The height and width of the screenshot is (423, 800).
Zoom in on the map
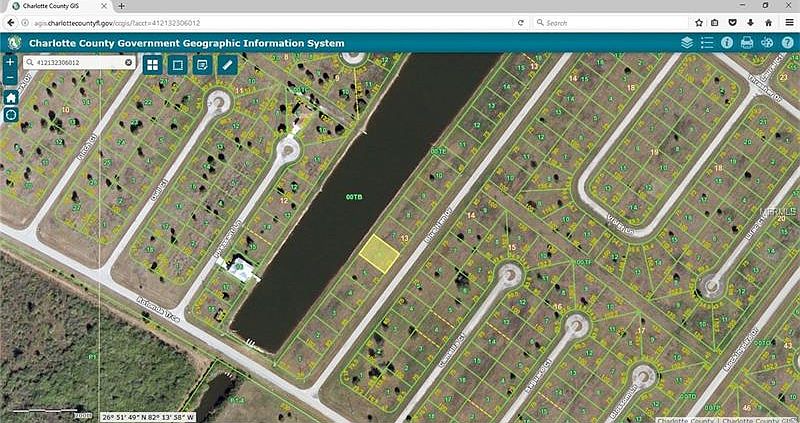coord(11,62)
